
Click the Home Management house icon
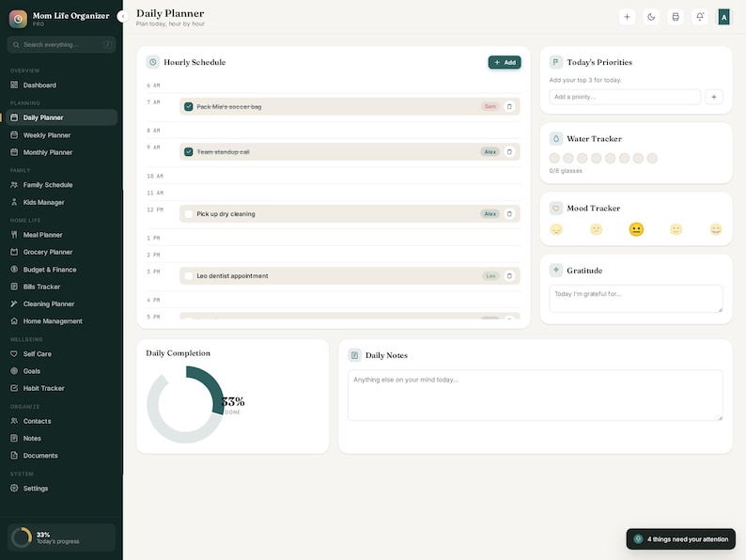tap(14, 321)
